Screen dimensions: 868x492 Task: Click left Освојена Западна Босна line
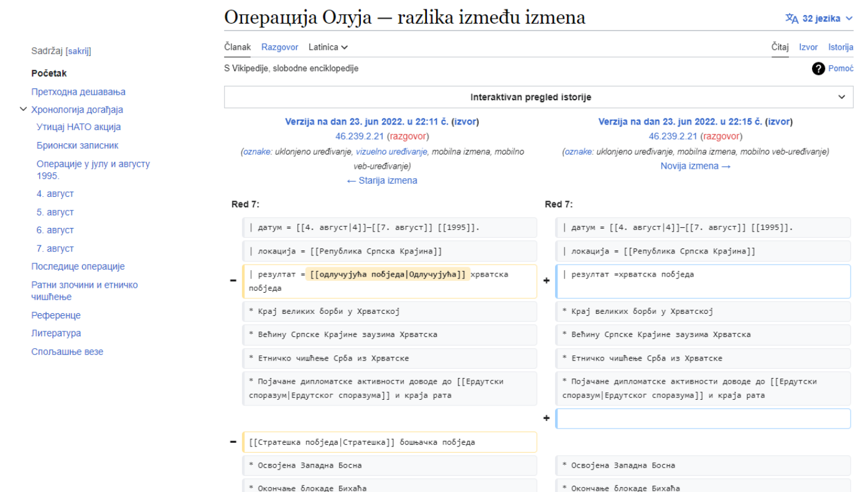pyautogui.click(x=390, y=465)
